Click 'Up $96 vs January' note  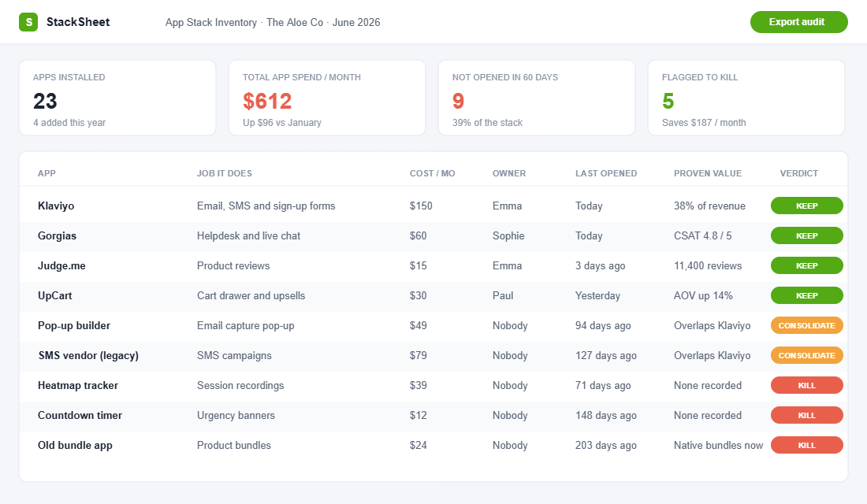pyautogui.click(x=282, y=123)
